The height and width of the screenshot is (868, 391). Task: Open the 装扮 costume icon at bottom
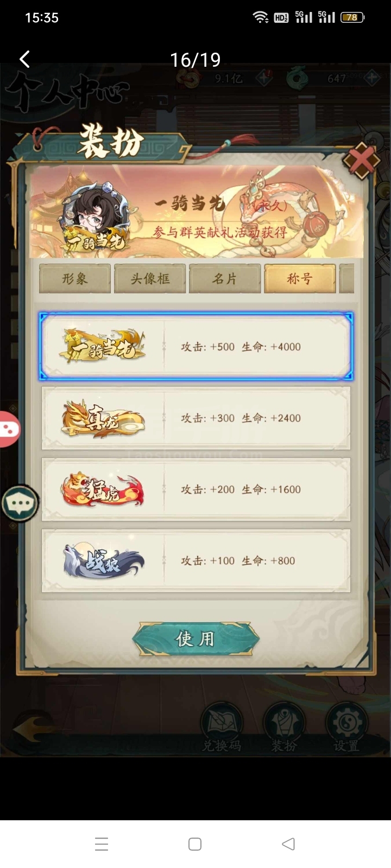(x=283, y=727)
